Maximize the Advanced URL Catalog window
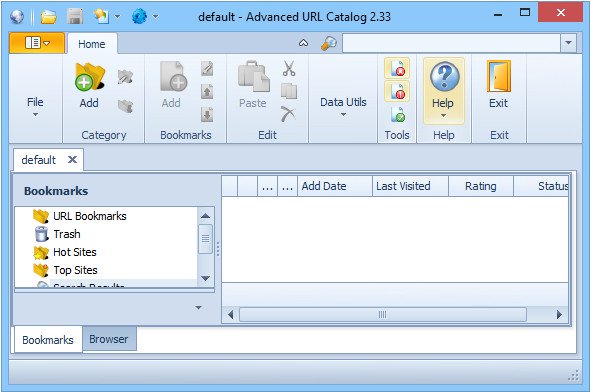Image resolution: width=591 pixels, height=392 pixels. coord(525,13)
